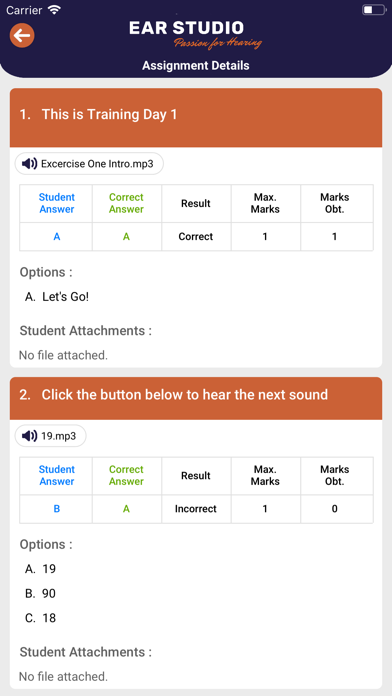Select option A. 19
The width and height of the screenshot is (392, 696).
(40, 569)
